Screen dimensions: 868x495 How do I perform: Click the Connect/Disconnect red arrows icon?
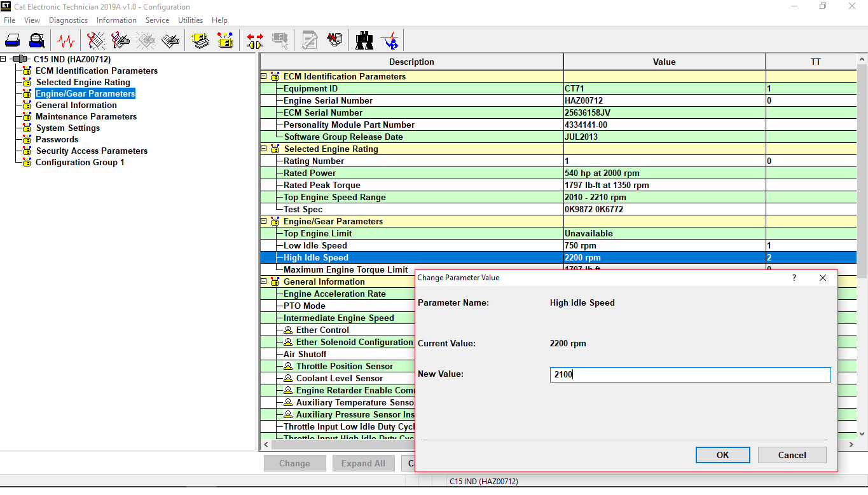point(256,41)
